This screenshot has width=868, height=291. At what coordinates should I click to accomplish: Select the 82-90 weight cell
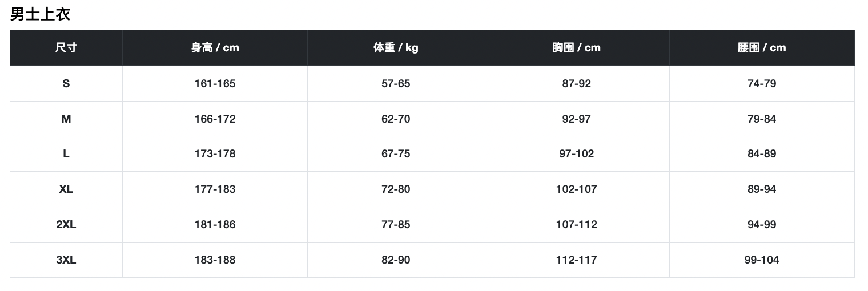[396, 260]
